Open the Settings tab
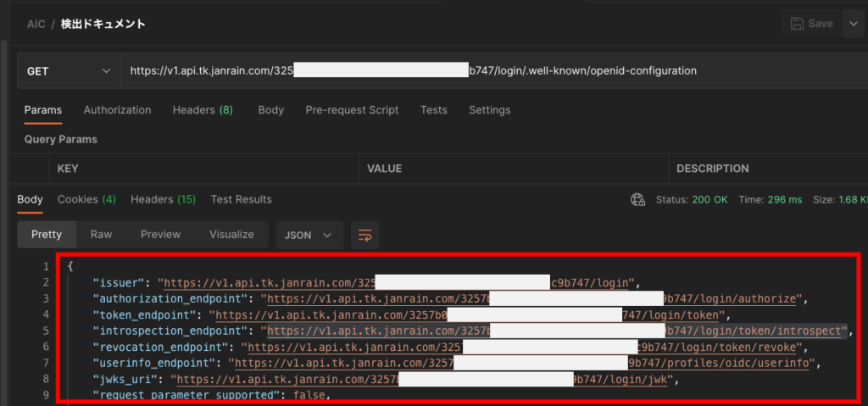Screen dimensions: 868x406 [x=489, y=110]
